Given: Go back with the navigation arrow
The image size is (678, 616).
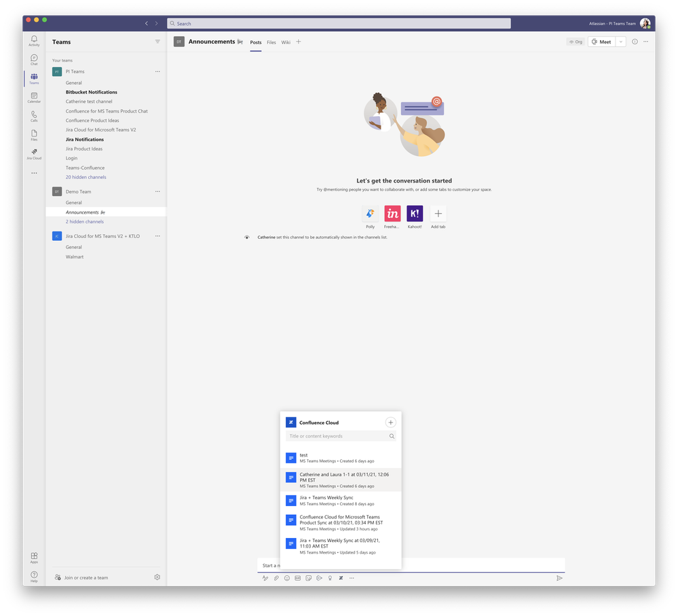Looking at the screenshot, I should [x=147, y=23].
